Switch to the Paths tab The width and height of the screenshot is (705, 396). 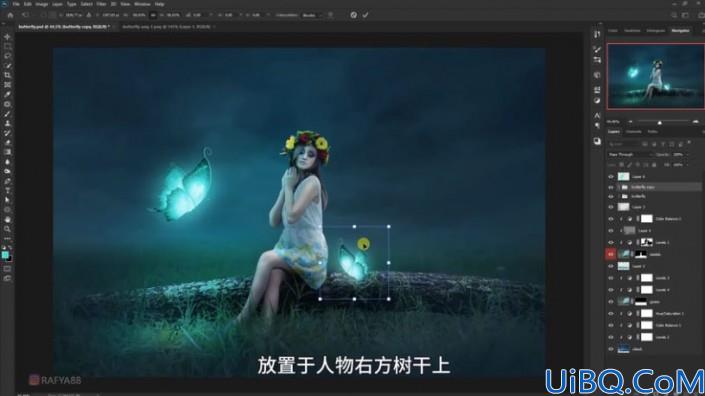[652, 132]
